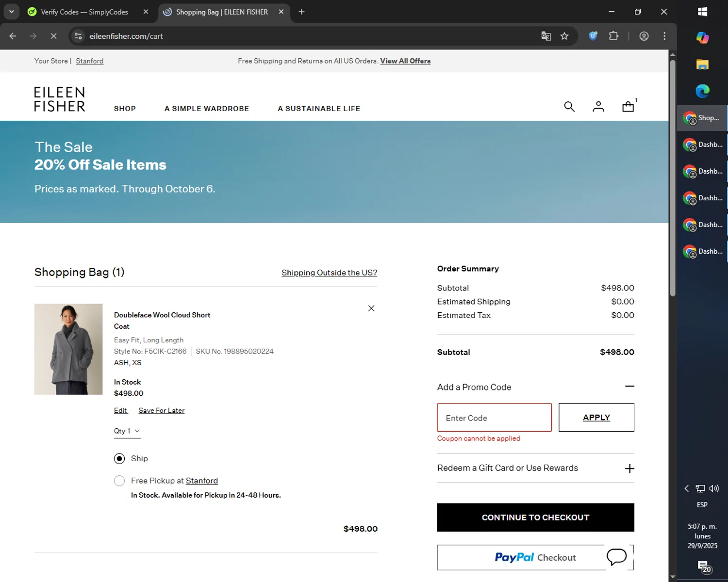This screenshot has width=728, height=582.
Task: Open the coat product thumbnail image
Action: (x=68, y=349)
